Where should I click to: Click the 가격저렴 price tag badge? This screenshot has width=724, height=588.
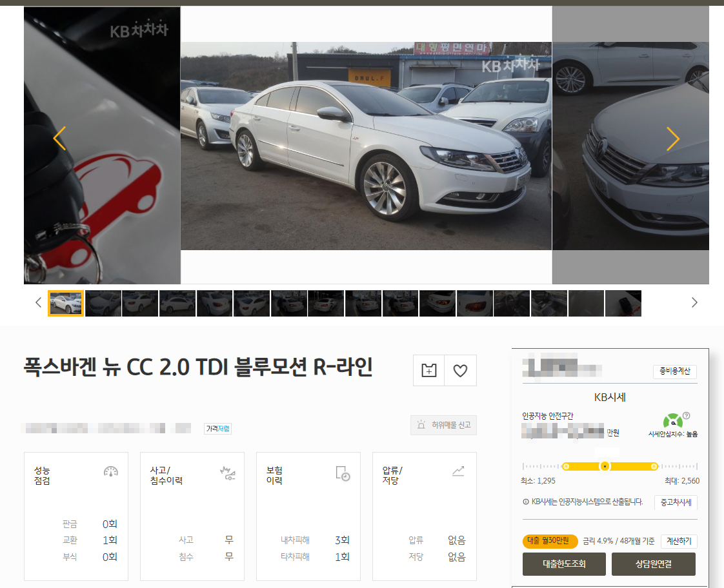coord(218,429)
